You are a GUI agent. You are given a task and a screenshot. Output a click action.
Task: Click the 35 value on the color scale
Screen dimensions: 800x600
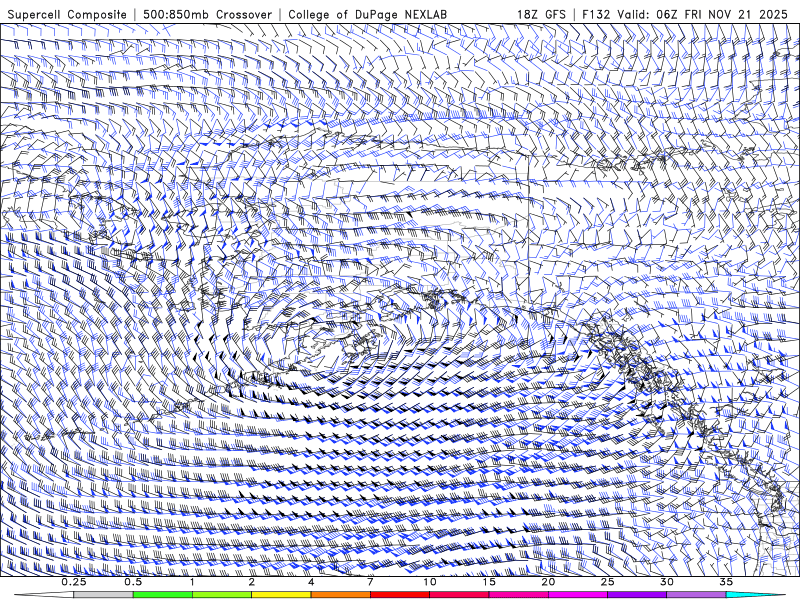coord(726,582)
